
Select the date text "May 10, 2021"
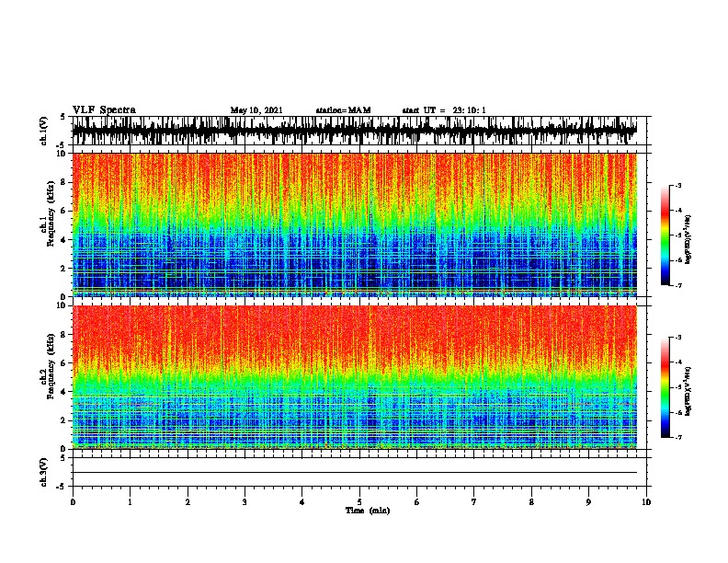pos(256,110)
